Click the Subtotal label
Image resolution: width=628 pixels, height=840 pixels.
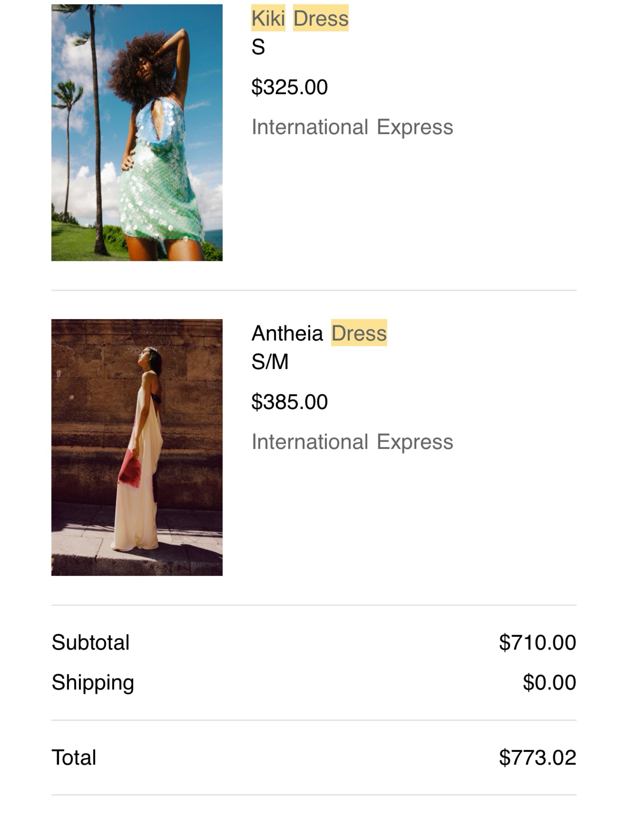pos(90,642)
